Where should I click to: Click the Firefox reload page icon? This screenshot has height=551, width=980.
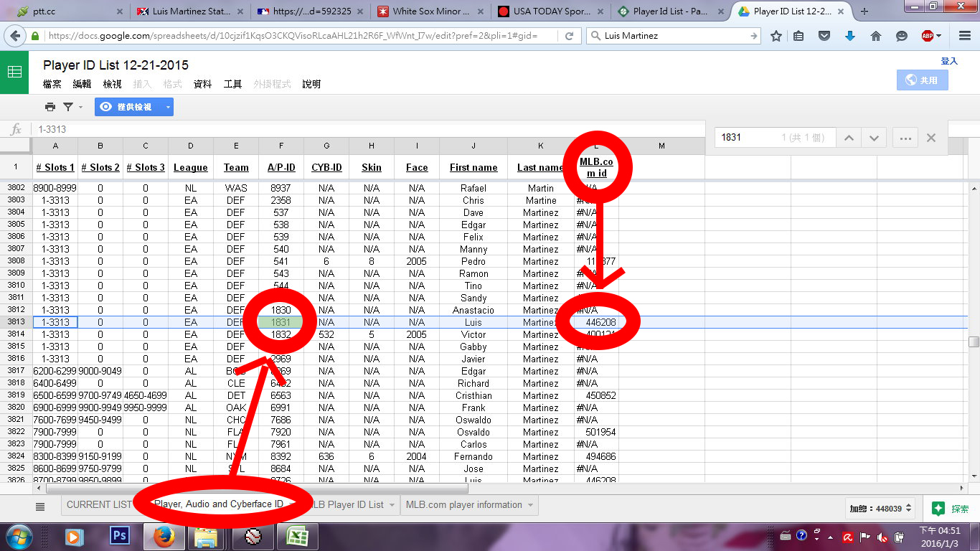[570, 36]
